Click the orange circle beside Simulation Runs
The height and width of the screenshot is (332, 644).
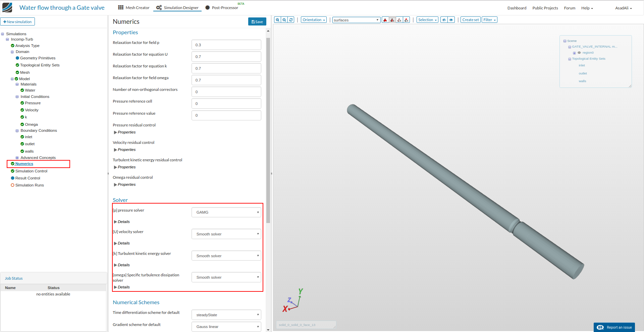click(13, 185)
